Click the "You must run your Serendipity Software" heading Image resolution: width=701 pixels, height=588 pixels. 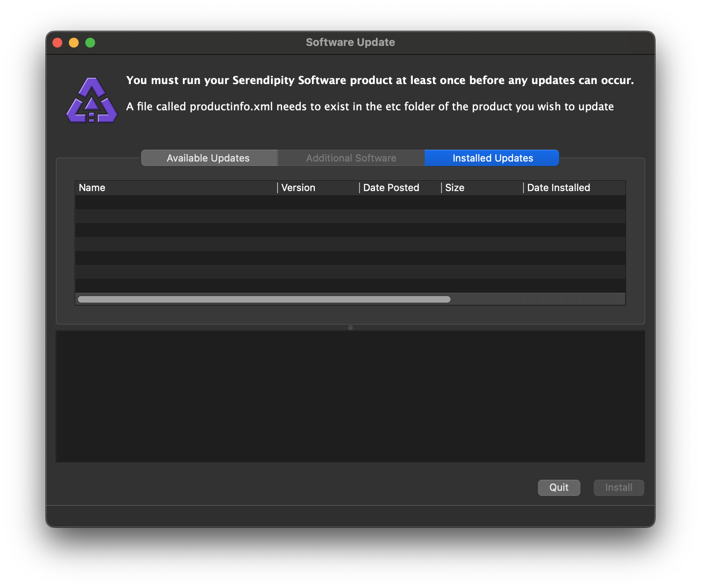pos(380,80)
